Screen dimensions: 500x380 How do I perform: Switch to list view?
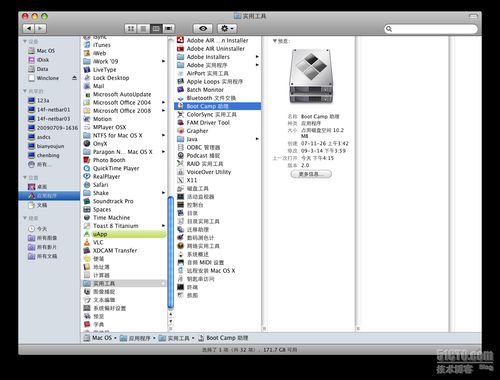coord(143,29)
